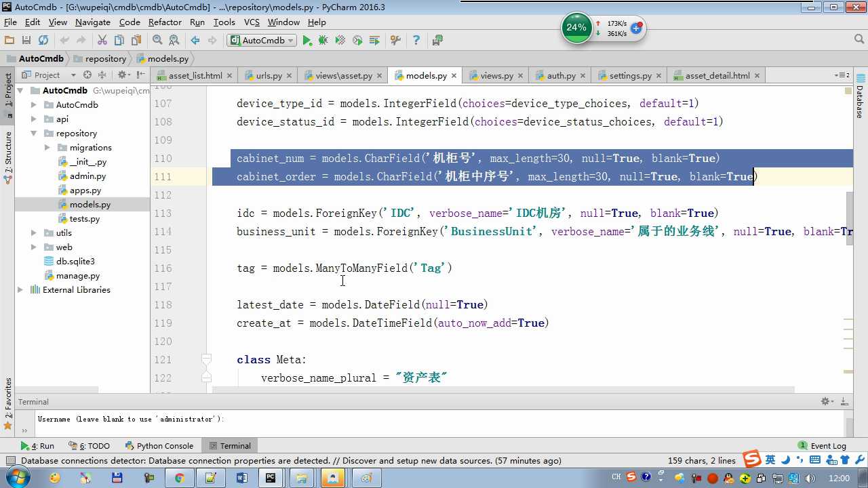Click the rightmost toolbar tasks icon
Image resolution: width=868 pixels, height=488 pixels.
pos(438,41)
